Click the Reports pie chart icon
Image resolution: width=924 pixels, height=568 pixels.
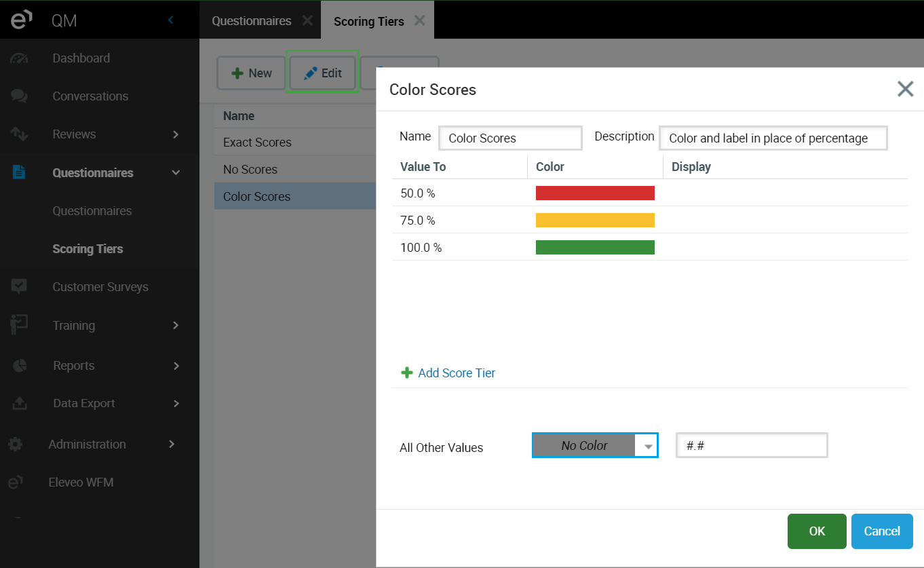tap(19, 366)
